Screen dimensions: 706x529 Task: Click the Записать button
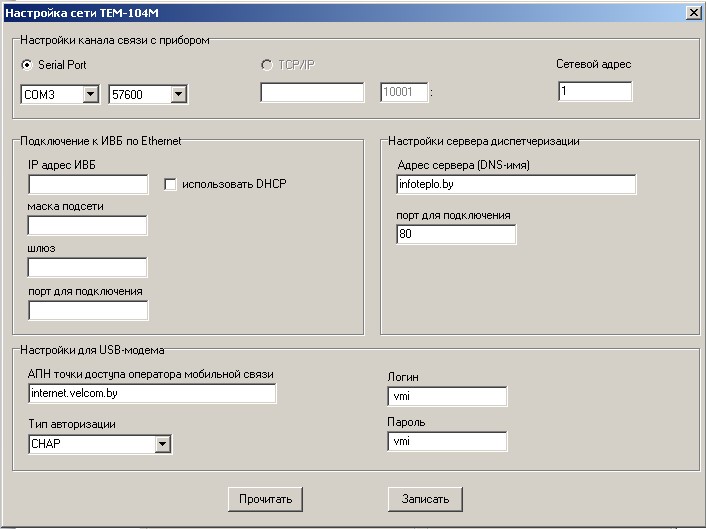[x=425, y=499]
